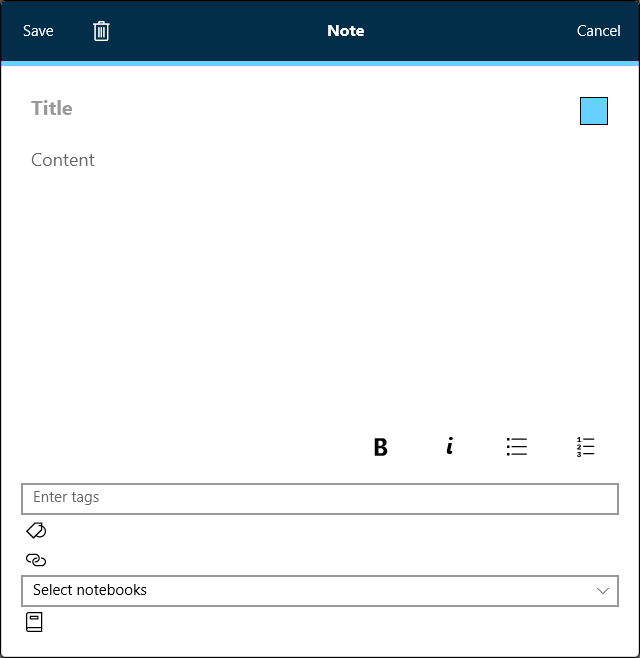Toggle bold formatting

point(380,447)
